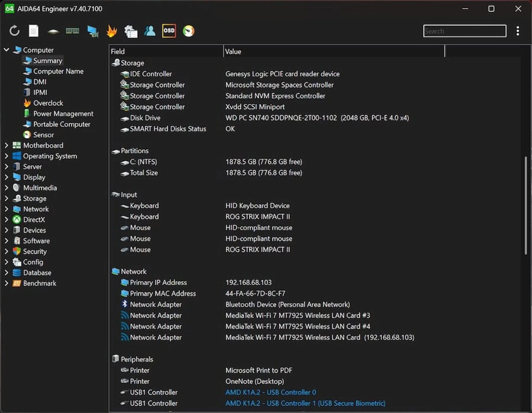Open USB Controller 1 Secure Biometric link
Image resolution: width=532 pixels, height=413 pixels.
tap(305, 403)
